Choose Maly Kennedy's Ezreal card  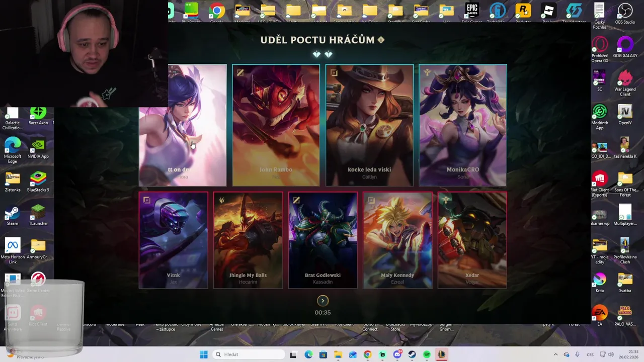pyautogui.click(x=397, y=240)
